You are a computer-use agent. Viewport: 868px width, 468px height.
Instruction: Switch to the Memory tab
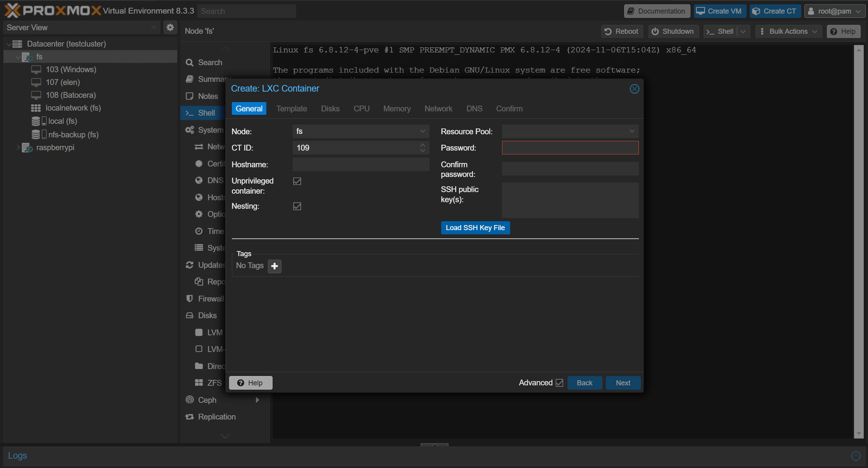pyautogui.click(x=397, y=109)
